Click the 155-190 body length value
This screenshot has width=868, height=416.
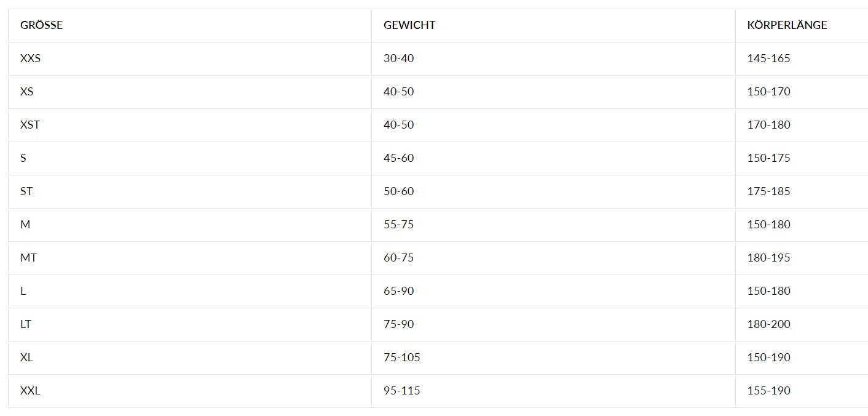coord(769,391)
